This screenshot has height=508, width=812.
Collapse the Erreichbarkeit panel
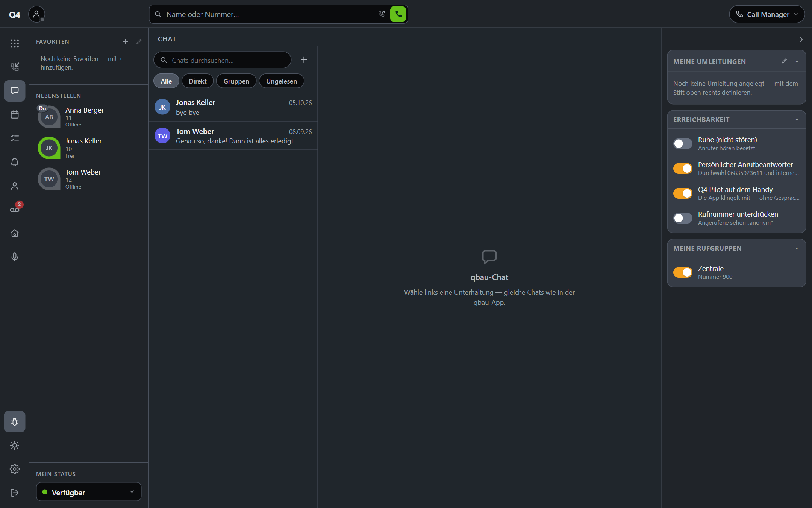pos(797,120)
